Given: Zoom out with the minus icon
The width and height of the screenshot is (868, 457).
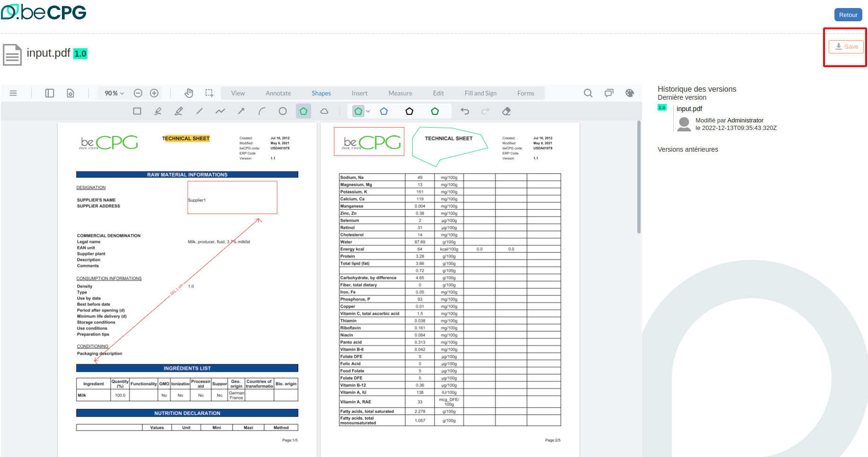Looking at the screenshot, I should coord(138,93).
